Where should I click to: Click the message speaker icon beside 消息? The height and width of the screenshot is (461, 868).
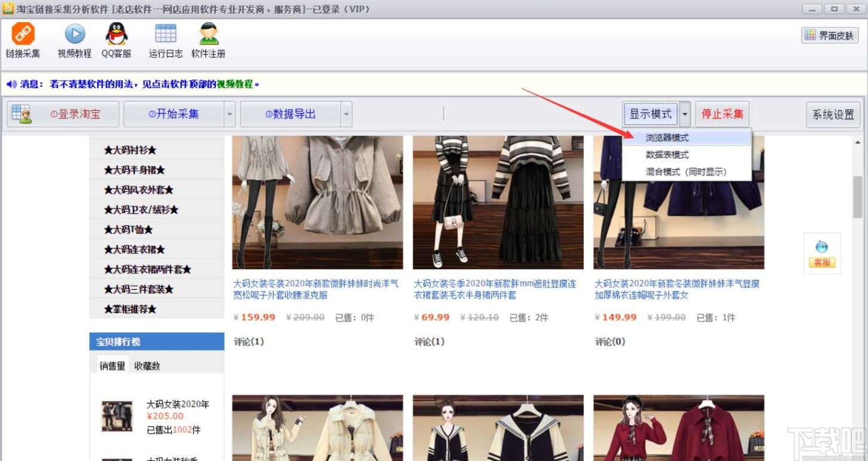point(10,83)
